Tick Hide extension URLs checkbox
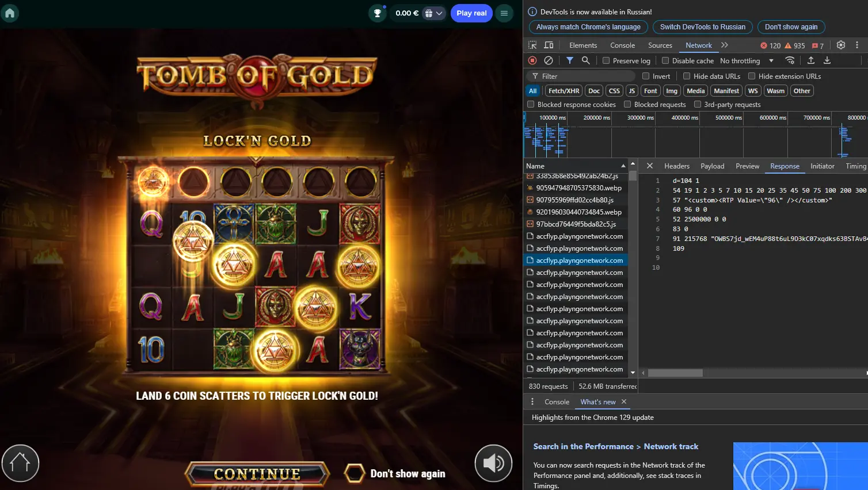868x490 pixels. (x=752, y=76)
